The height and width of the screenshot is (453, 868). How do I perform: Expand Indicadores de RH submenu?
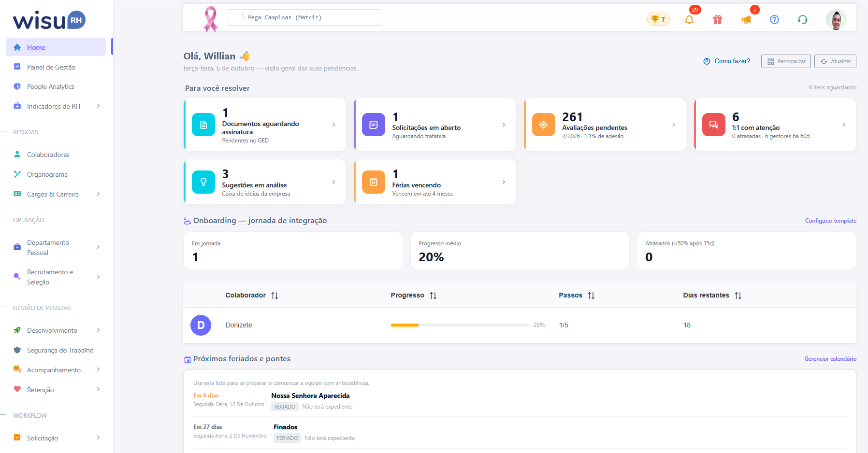(98, 106)
